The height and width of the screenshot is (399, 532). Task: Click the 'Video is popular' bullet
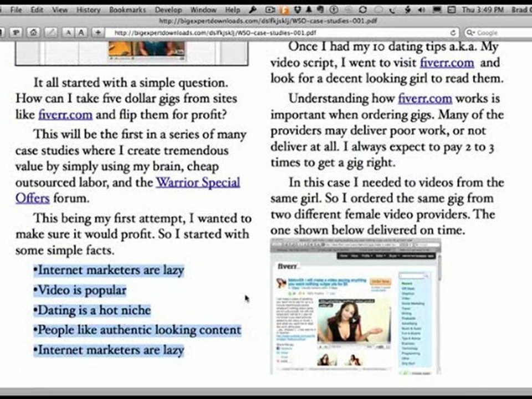(80, 290)
